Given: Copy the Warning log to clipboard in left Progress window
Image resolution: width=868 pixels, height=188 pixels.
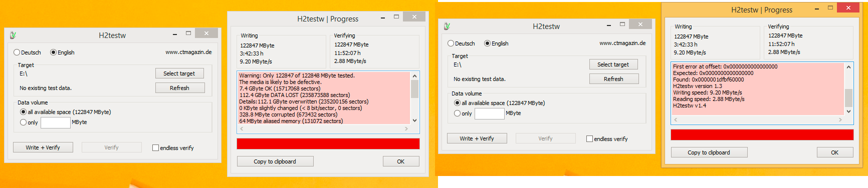Looking at the screenshot, I should pyautogui.click(x=275, y=161).
